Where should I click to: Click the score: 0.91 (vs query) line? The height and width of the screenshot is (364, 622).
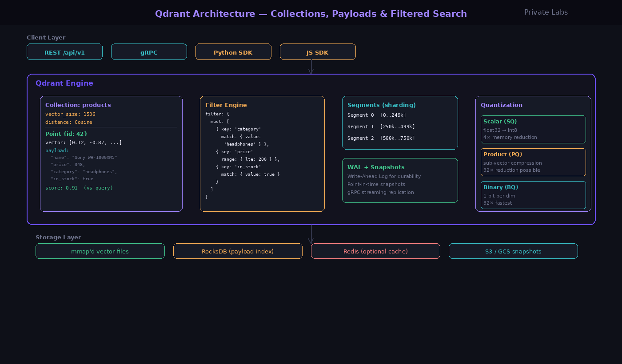79,188
